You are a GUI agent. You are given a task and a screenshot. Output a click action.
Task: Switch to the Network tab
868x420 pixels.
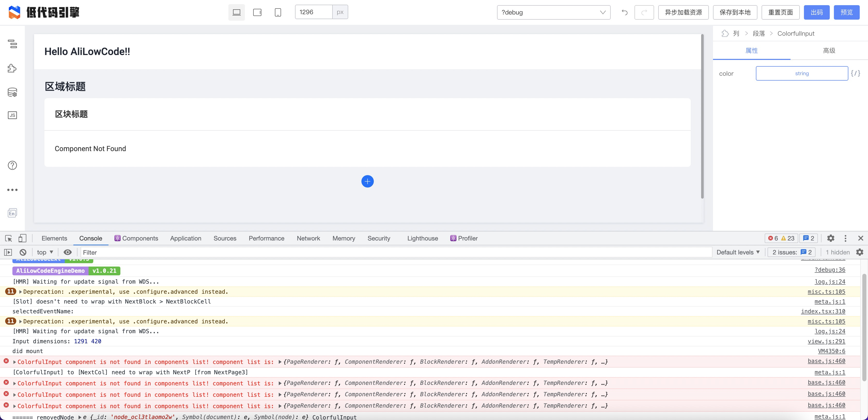308,238
